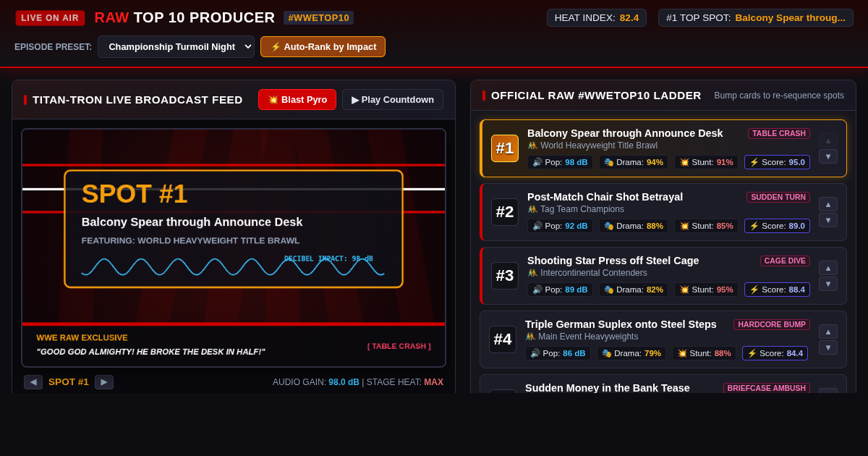Screen dimensions: 868x456
Task: Select the CAGE DIVE tag
Action: pos(785,261)
